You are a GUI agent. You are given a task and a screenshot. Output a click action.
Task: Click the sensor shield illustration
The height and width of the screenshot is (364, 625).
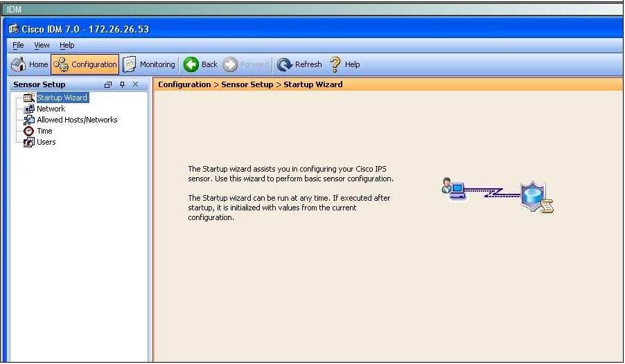[x=536, y=197]
